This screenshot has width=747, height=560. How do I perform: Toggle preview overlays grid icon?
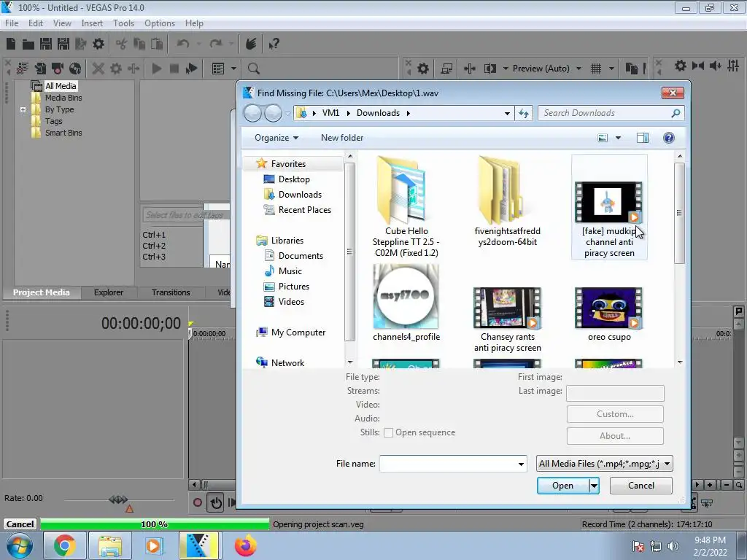click(596, 69)
